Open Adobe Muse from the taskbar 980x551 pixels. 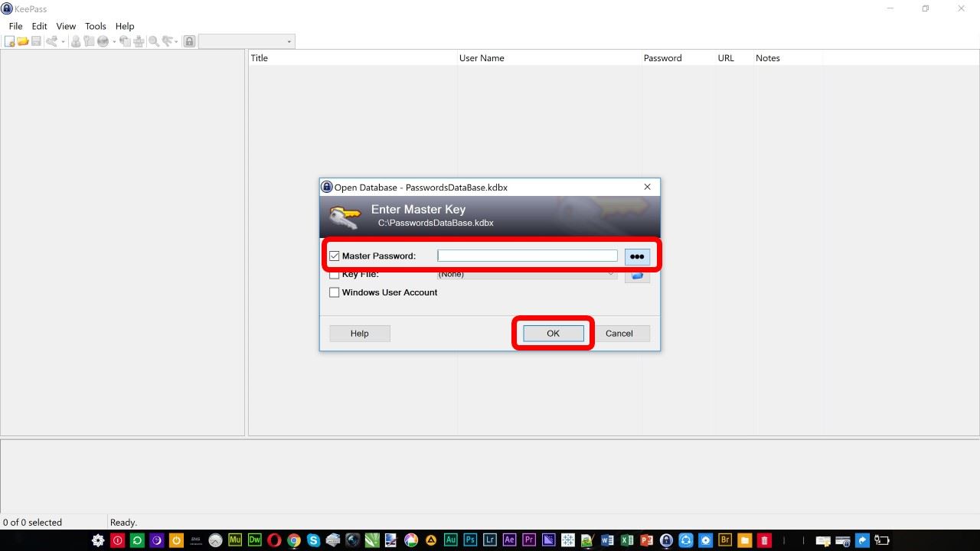235,540
